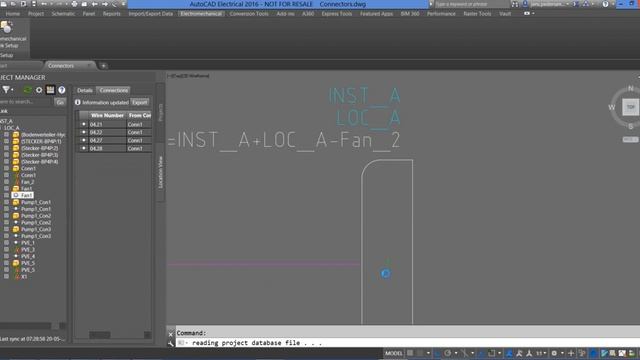Open command line customize wrench icon
The width and height of the screenshot is (640, 360).
pos(171,344)
